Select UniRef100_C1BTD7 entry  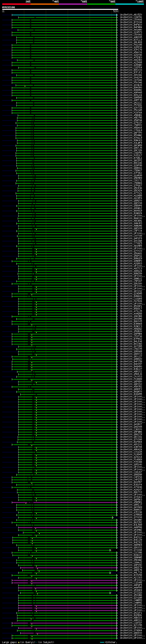[131, 623]
